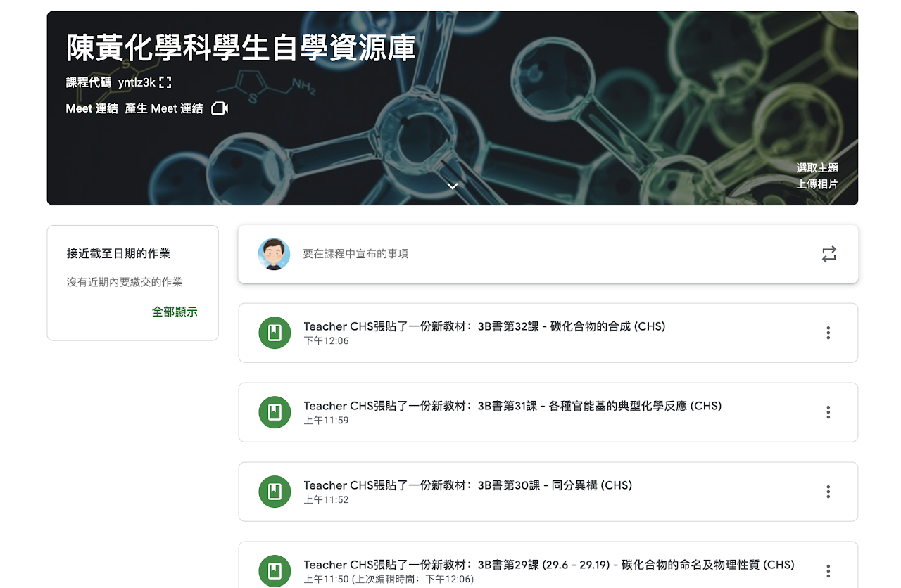Image resolution: width=901 pixels, height=588 pixels.
Task: Click the green material icon for 第32課
Action: [275, 333]
